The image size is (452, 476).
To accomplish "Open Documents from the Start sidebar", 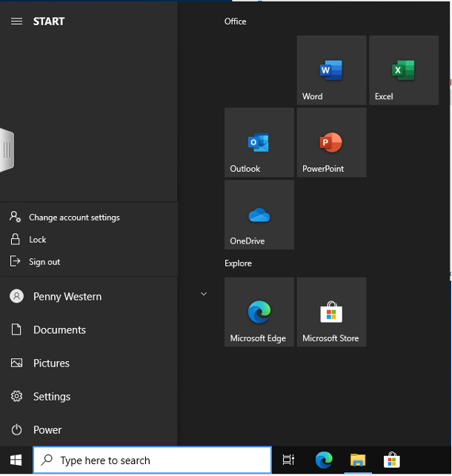I will [x=59, y=330].
